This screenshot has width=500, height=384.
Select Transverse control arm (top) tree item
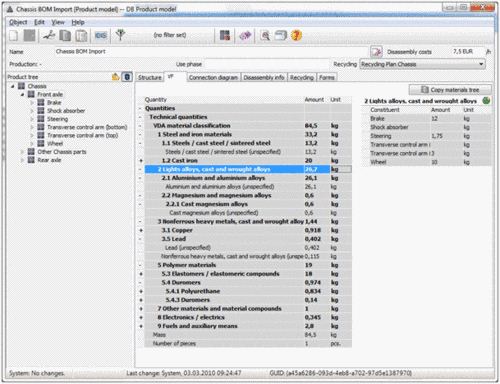click(82, 135)
